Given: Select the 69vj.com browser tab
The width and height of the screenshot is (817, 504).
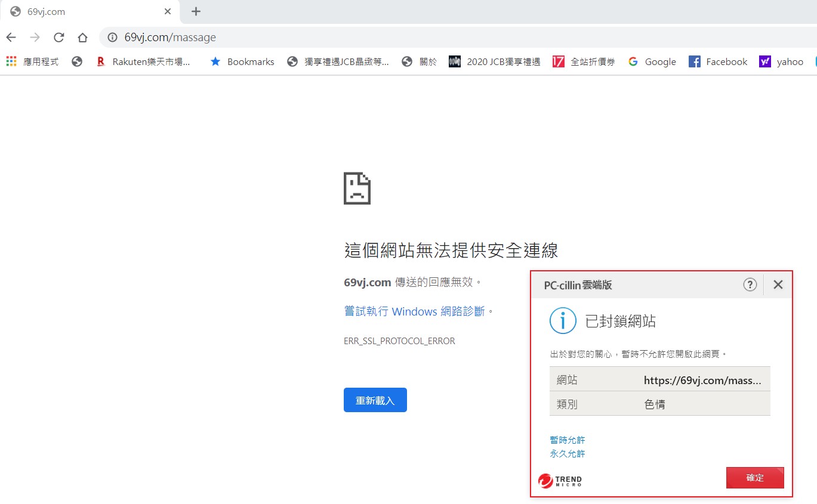Looking at the screenshot, I should (90, 11).
